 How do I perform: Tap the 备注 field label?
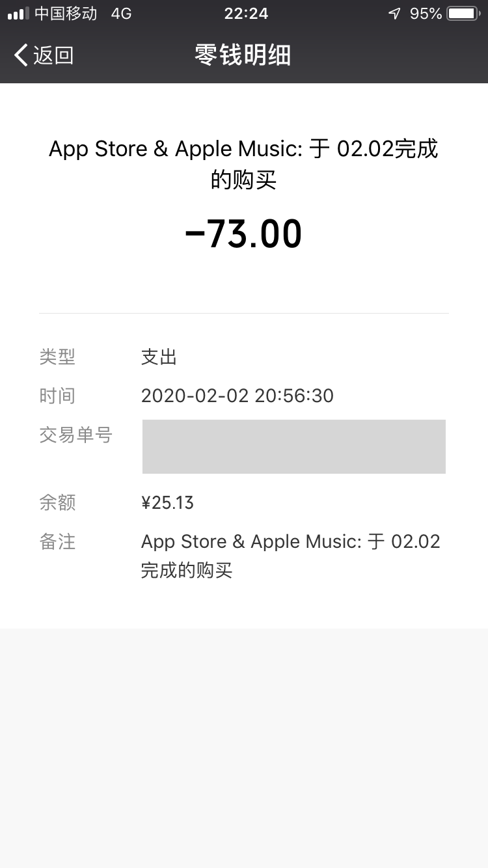pyautogui.click(x=57, y=541)
